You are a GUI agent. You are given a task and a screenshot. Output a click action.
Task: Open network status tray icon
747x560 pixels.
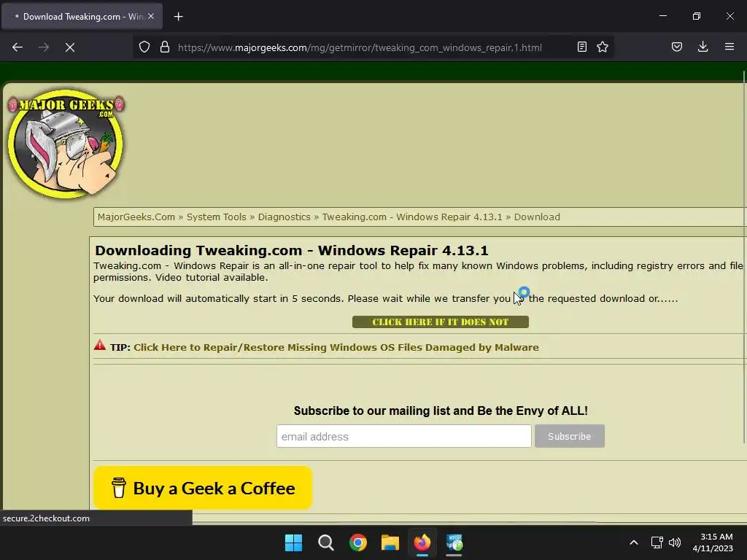point(657,542)
